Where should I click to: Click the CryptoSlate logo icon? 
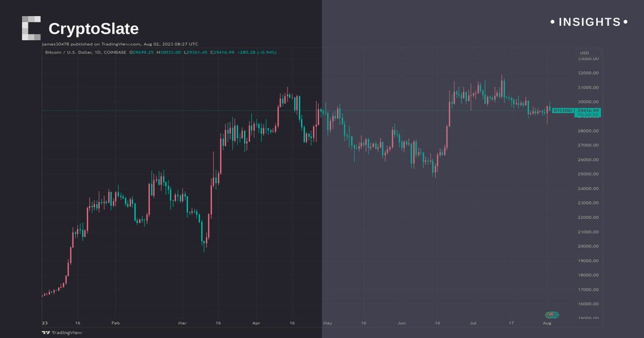(x=31, y=28)
